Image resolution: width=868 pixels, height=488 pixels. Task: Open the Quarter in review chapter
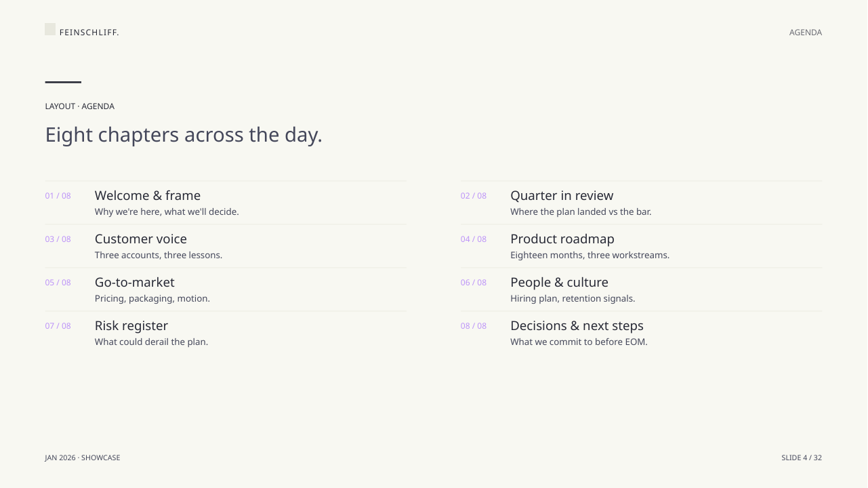(x=641, y=203)
